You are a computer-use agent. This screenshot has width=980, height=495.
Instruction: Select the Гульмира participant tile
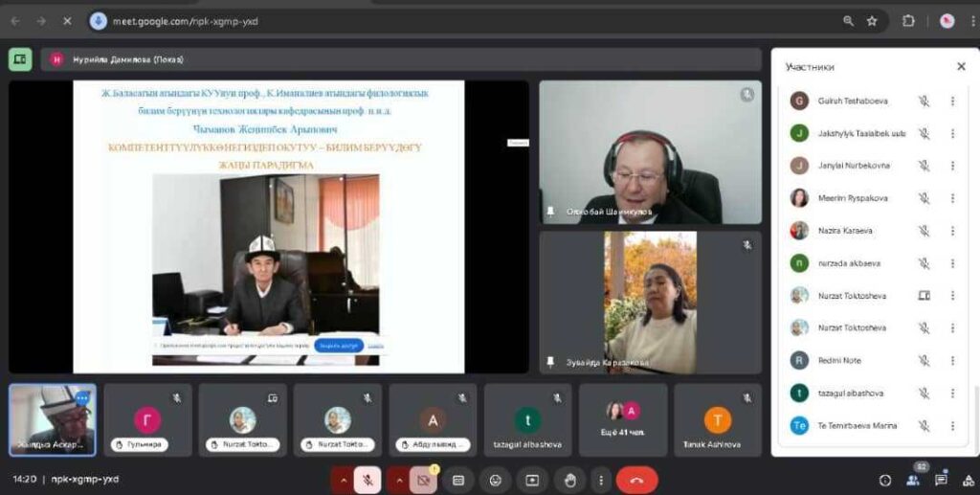point(147,420)
